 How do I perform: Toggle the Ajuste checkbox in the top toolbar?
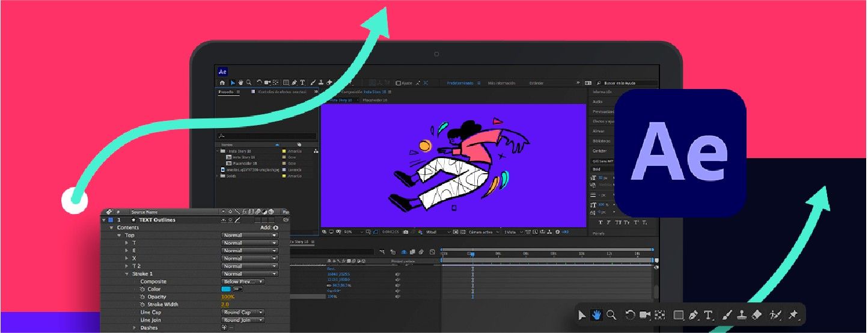(398, 83)
